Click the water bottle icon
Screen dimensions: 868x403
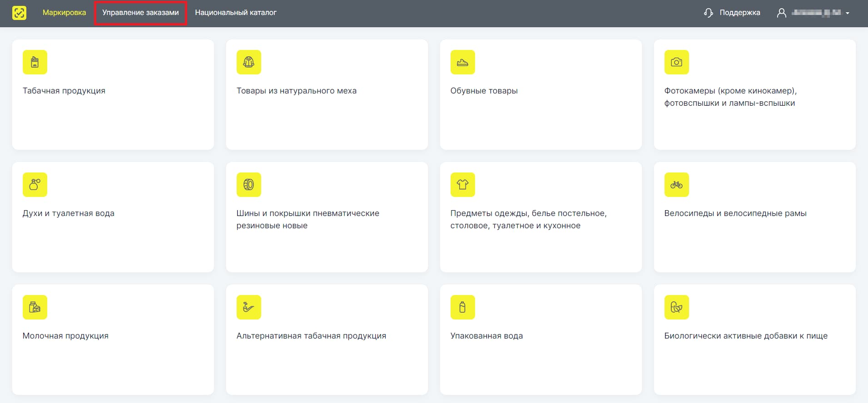coord(463,307)
